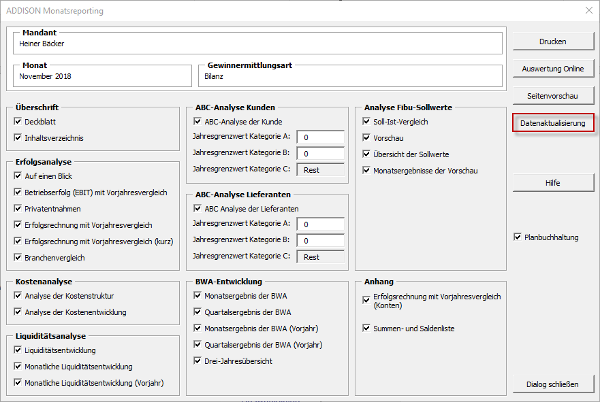Uncheck Summen- und Saldenliste

pos(366,328)
